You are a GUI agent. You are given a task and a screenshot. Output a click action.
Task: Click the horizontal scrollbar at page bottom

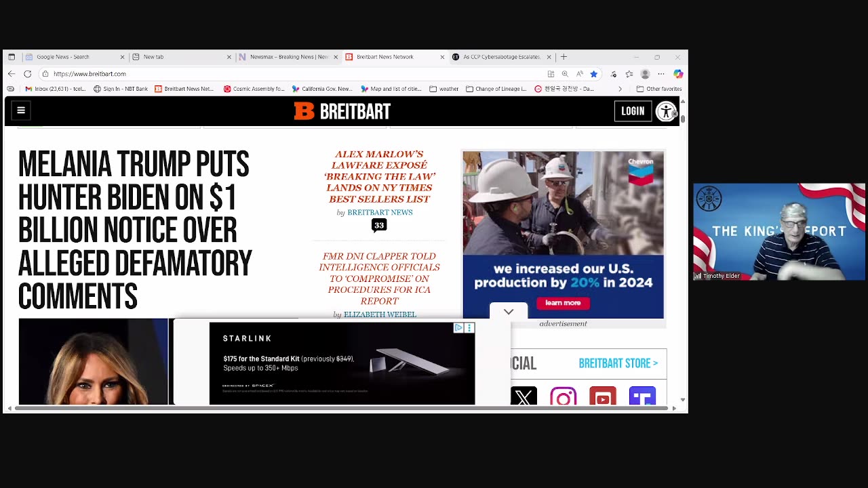(x=342, y=408)
